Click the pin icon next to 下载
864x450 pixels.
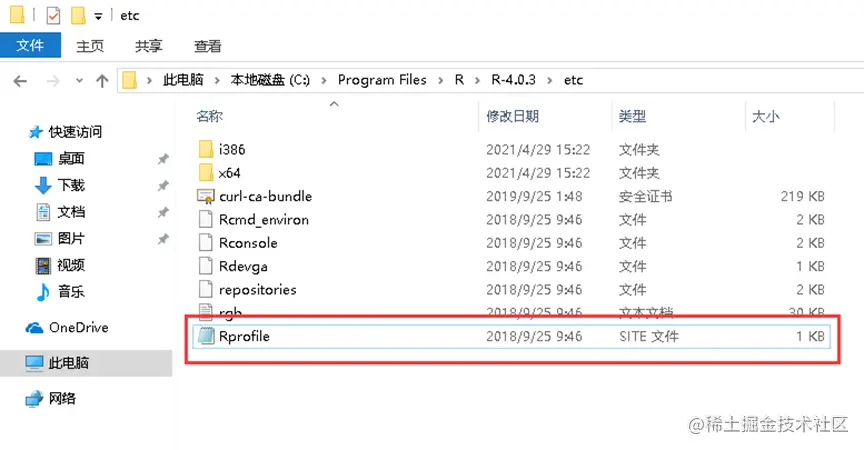tap(163, 186)
